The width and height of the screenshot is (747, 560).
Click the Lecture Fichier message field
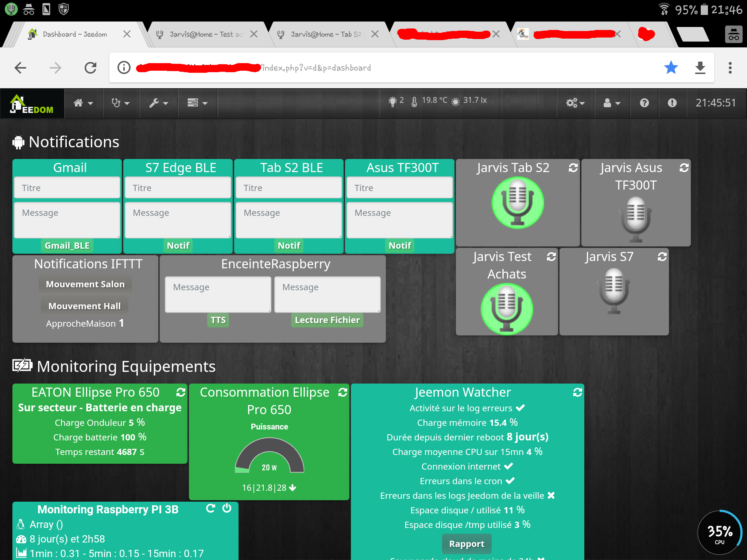tap(327, 294)
